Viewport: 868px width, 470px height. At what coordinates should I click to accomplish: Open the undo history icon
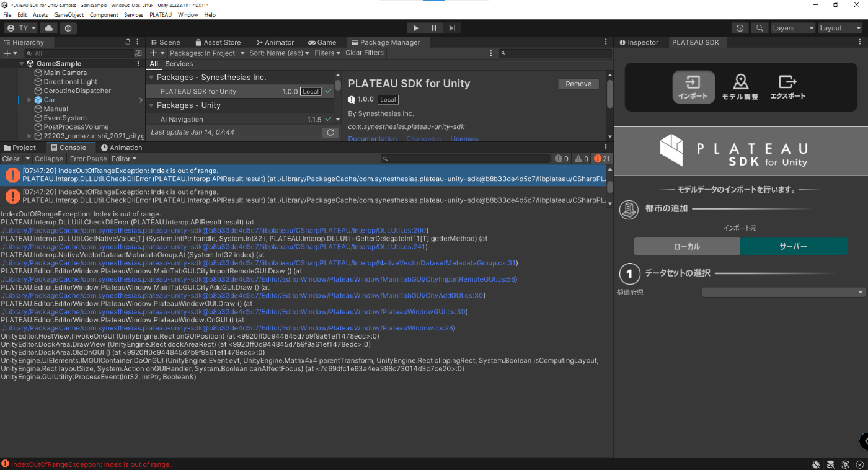(x=740, y=28)
